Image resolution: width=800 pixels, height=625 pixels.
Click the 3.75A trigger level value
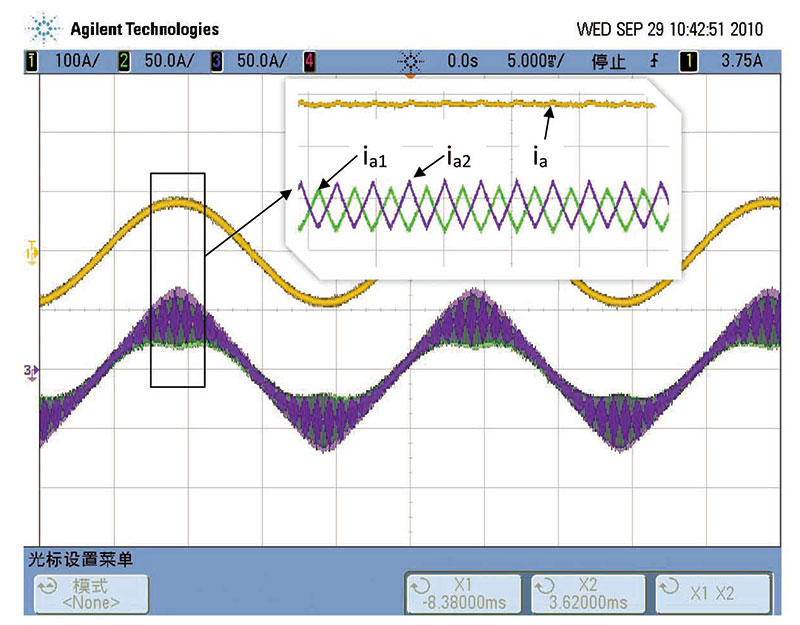[x=742, y=62]
